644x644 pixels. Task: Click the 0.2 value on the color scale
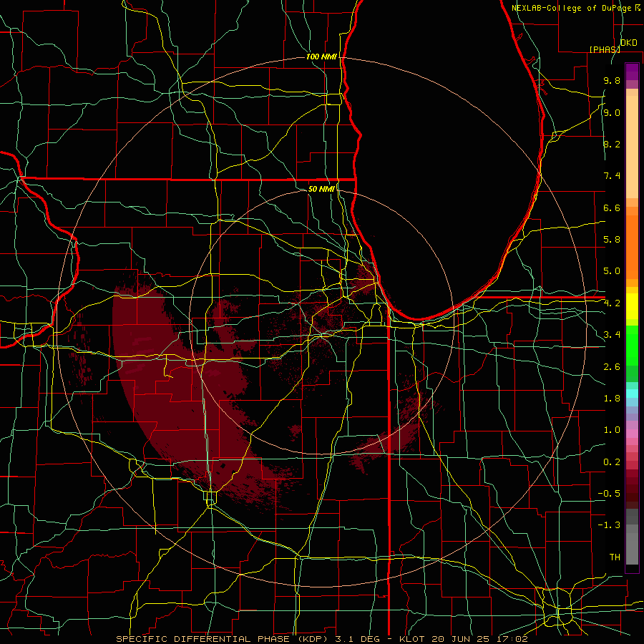pos(612,462)
